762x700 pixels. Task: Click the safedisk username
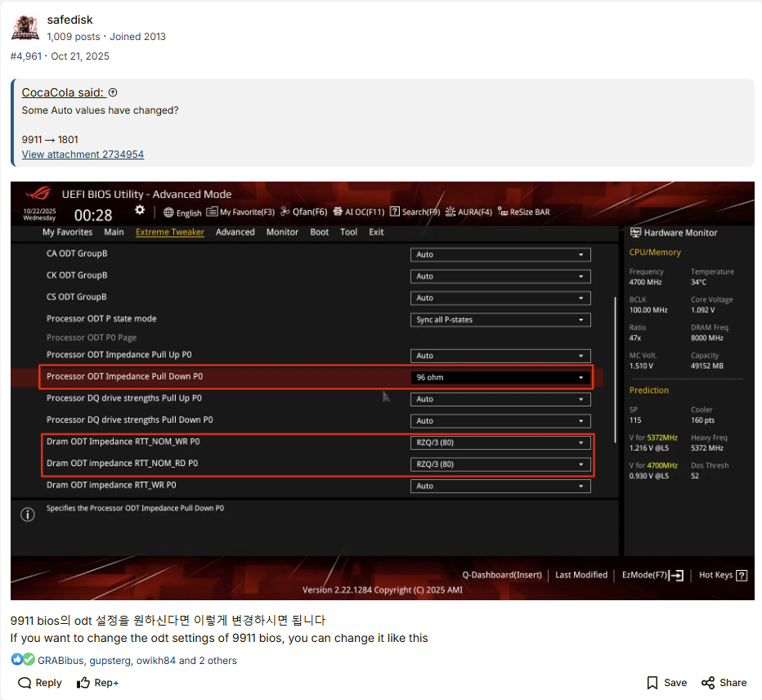click(x=69, y=20)
